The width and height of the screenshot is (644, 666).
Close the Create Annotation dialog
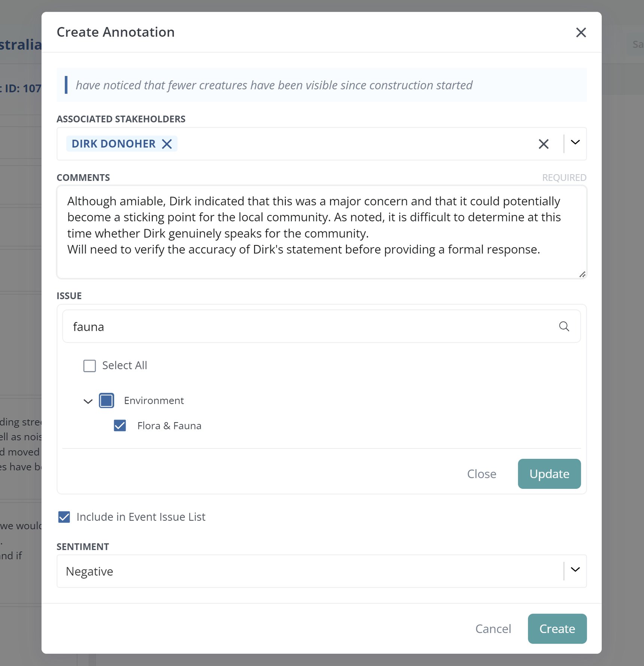click(581, 33)
